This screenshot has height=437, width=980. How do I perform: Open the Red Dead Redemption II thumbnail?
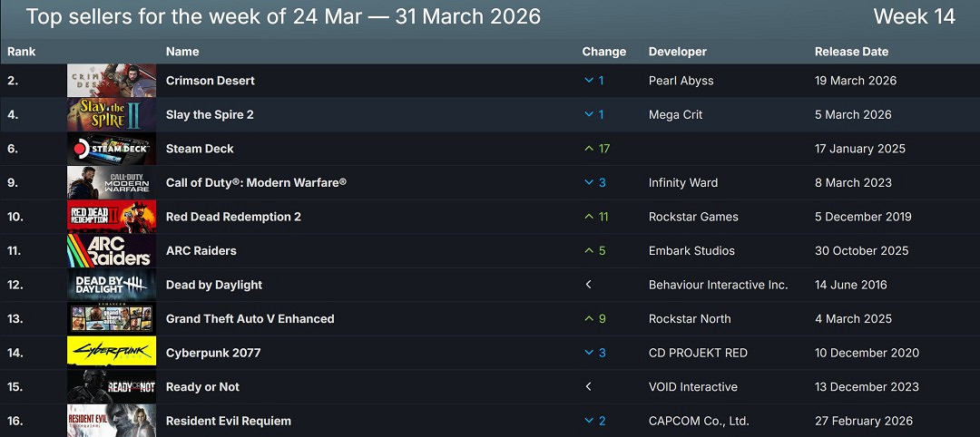[x=112, y=217]
